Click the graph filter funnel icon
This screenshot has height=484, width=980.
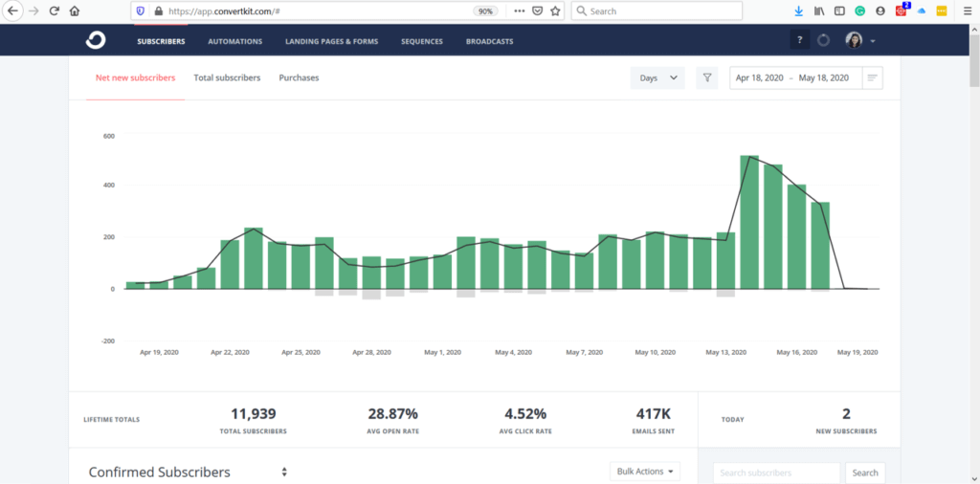click(706, 77)
